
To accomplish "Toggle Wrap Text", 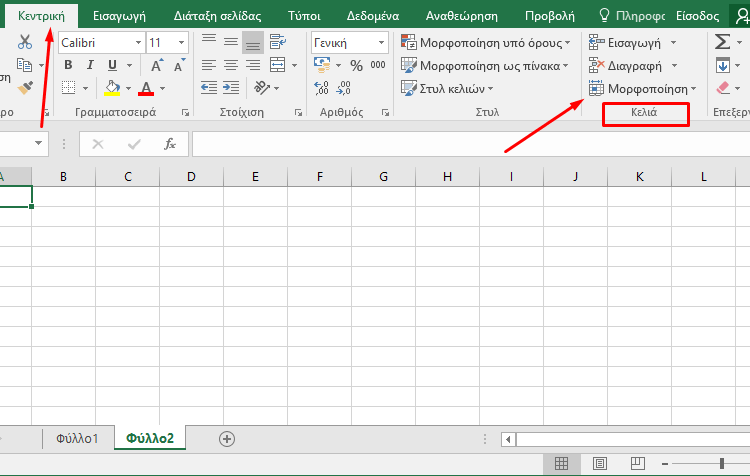I will (x=277, y=42).
